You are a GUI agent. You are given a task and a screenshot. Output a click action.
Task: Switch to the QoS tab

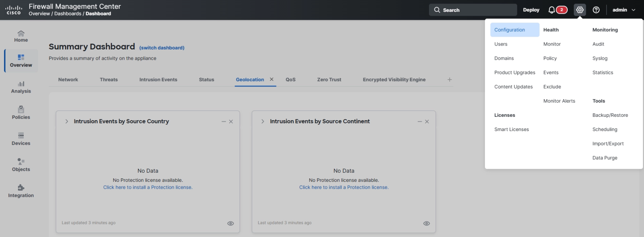coord(291,80)
